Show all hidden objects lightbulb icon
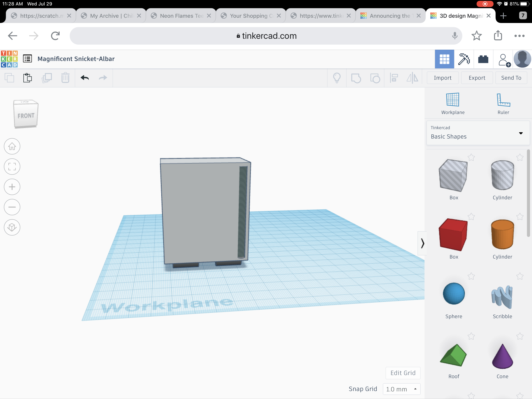The image size is (532, 399). [337, 78]
